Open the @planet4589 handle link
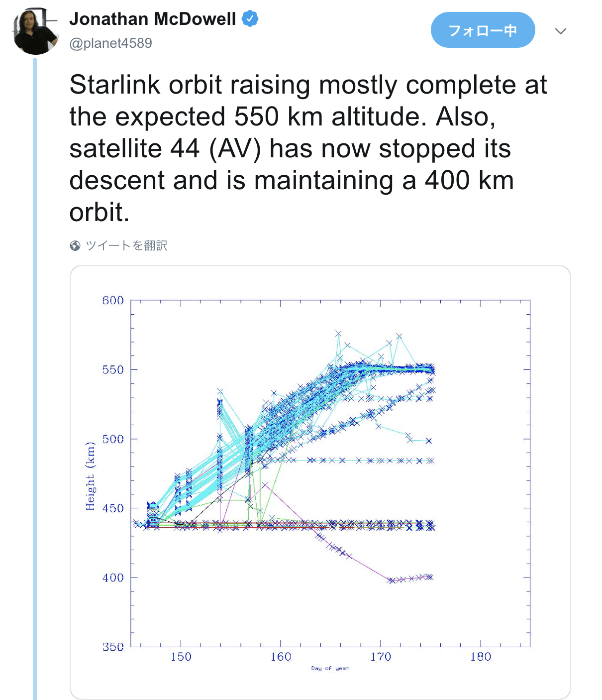This screenshot has width=602, height=700. [x=110, y=43]
